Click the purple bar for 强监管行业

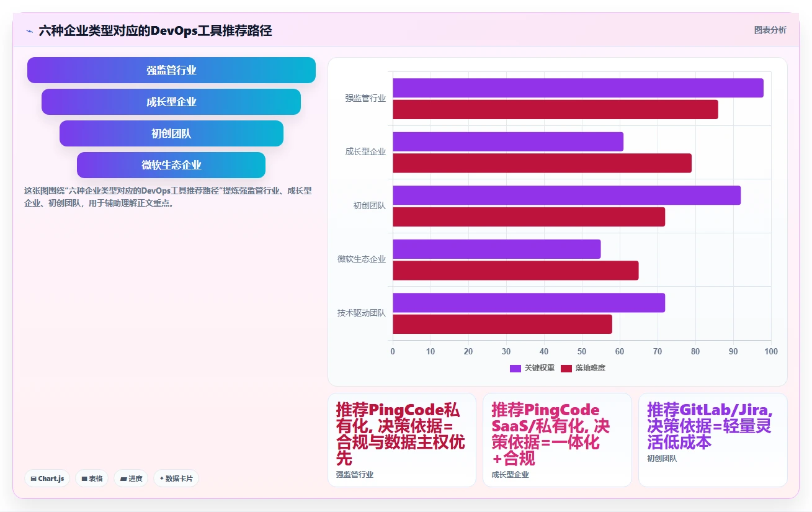(x=578, y=88)
